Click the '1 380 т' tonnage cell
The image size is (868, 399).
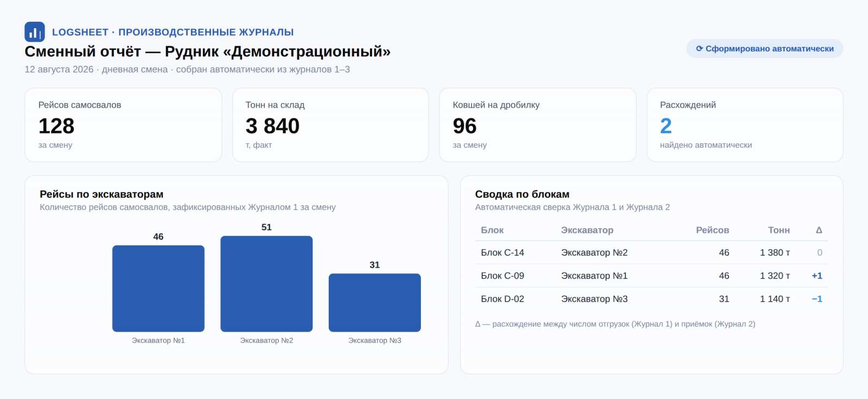pyautogui.click(x=775, y=252)
